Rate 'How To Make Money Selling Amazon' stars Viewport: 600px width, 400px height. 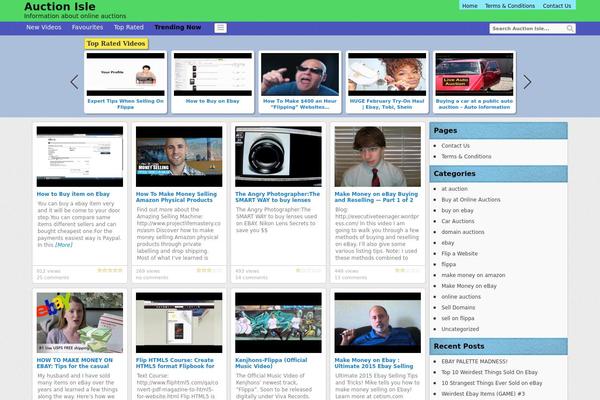(209, 270)
